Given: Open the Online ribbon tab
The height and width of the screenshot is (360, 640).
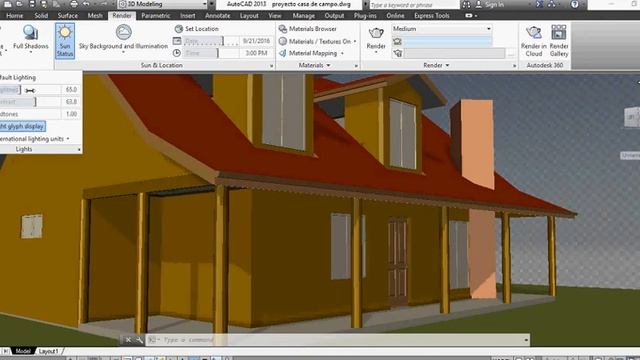Looking at the screenshot, I should pos(395,16).
